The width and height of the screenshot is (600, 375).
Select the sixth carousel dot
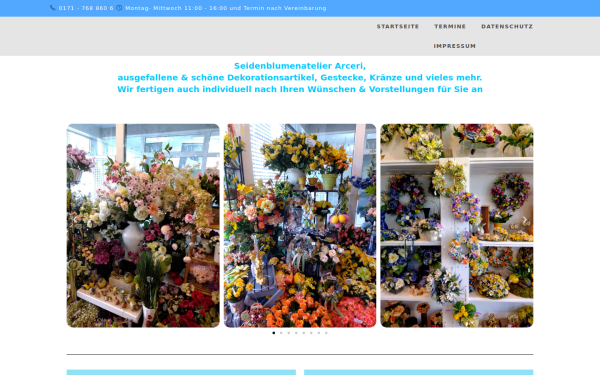coord(311,333)
